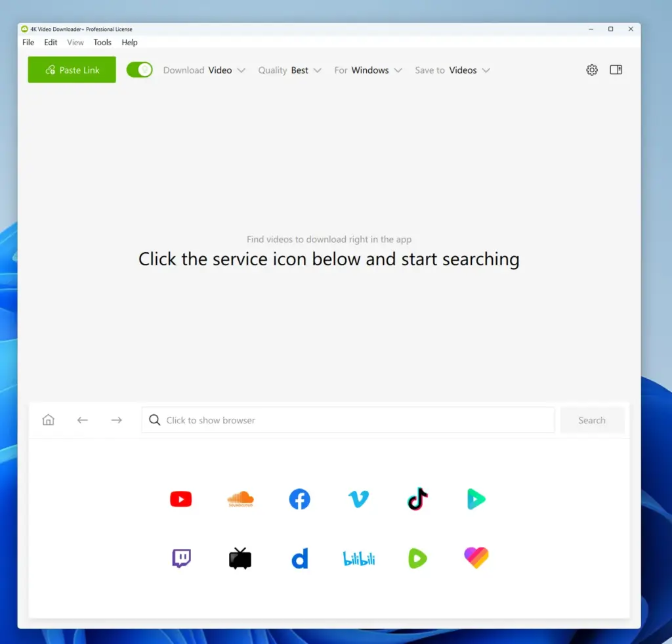Expand the Download Video dropdown
Screen dimensions: 672x644
point(204,70)
